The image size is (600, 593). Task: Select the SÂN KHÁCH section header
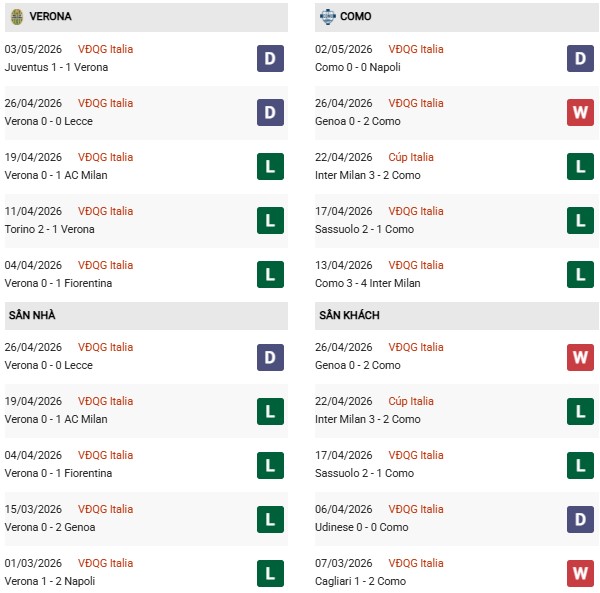point(457,315)
